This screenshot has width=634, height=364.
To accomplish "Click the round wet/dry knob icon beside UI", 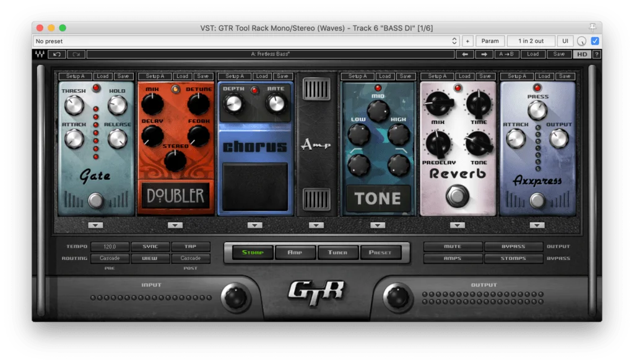I will point(581,41).
